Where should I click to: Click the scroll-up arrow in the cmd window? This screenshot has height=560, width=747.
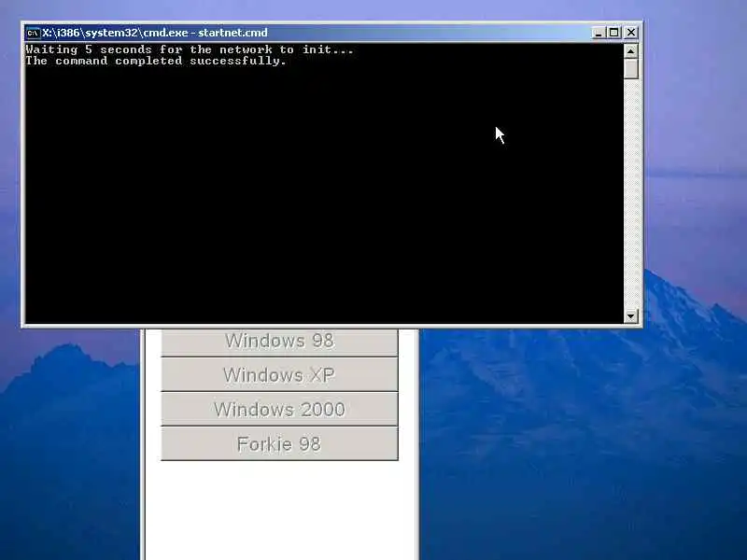coord(631,50)
